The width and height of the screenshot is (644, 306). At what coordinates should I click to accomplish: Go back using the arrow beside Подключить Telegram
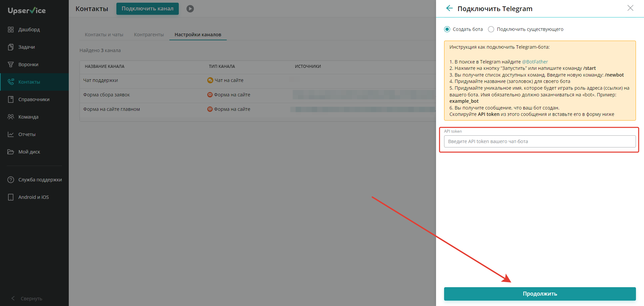click(x=449, y=8)
